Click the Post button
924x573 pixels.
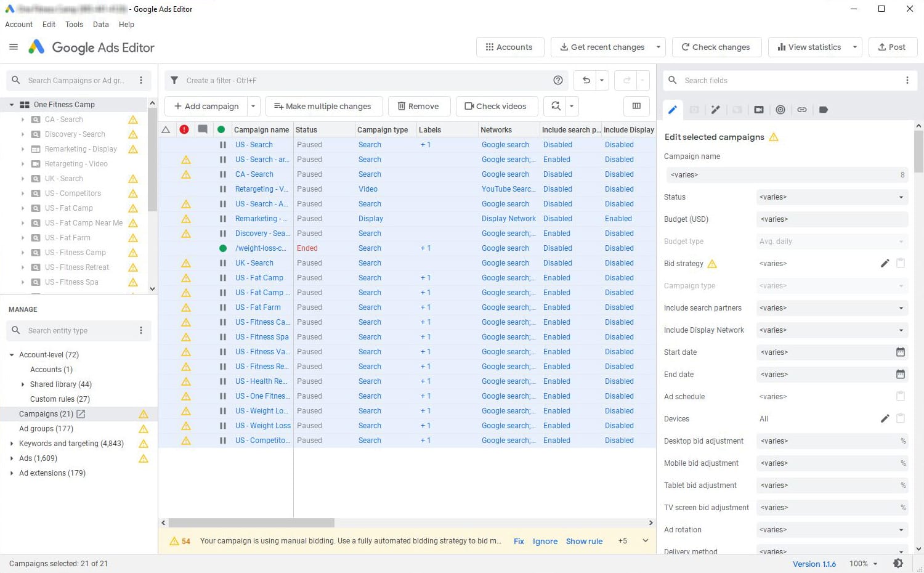tap(893, 47)
